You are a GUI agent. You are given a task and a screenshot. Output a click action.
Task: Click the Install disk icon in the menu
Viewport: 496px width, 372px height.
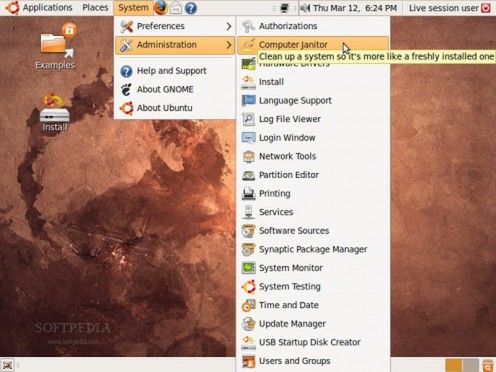tap(248, 82)
